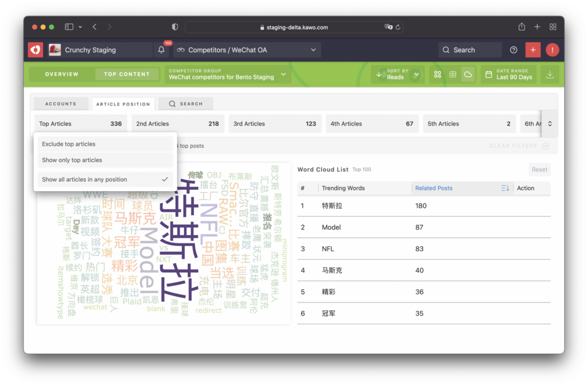Click the help question mark icon
The width and height of the screenshot is (588, 385).
click(x=513, y=50)
